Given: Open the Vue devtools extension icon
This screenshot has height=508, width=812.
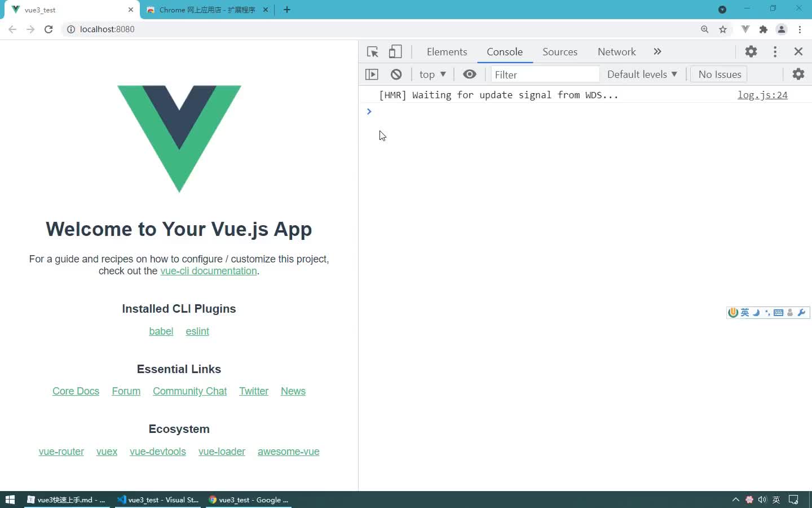Looking at the screenshot, I should tap(745, 29).
